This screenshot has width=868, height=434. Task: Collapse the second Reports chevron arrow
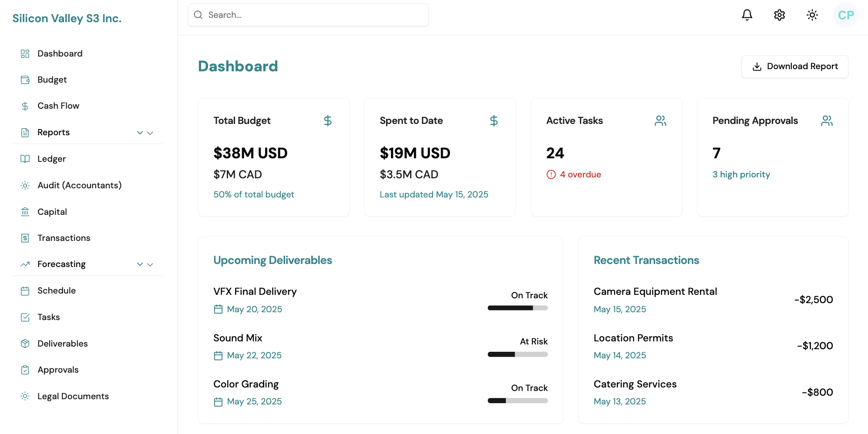click(x=150, y=133)
